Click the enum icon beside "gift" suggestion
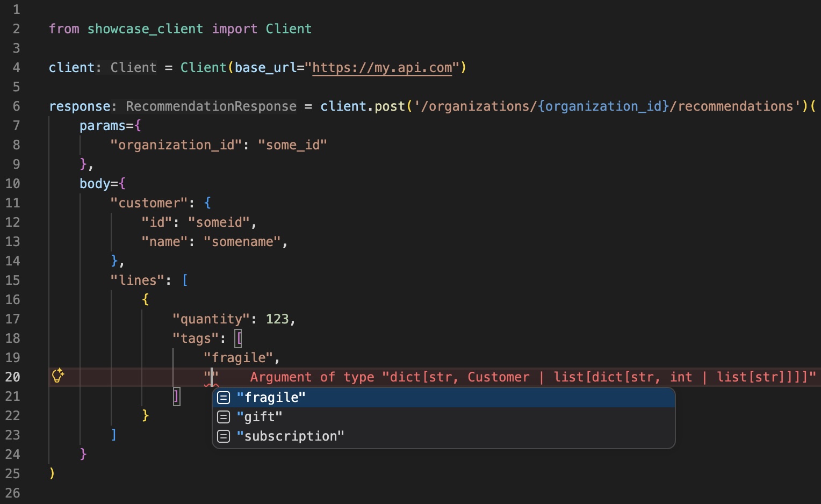821x504 pixels. tap(224, 417)
